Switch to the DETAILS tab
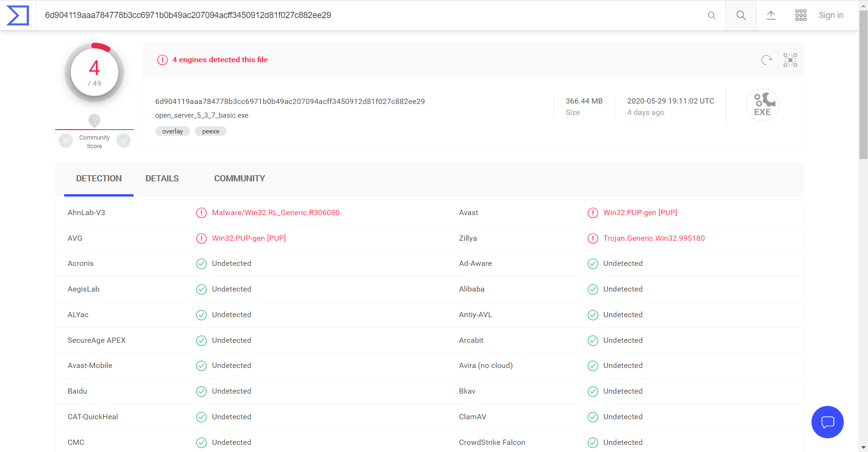The image size is (868, 452). tap(162, 179)
